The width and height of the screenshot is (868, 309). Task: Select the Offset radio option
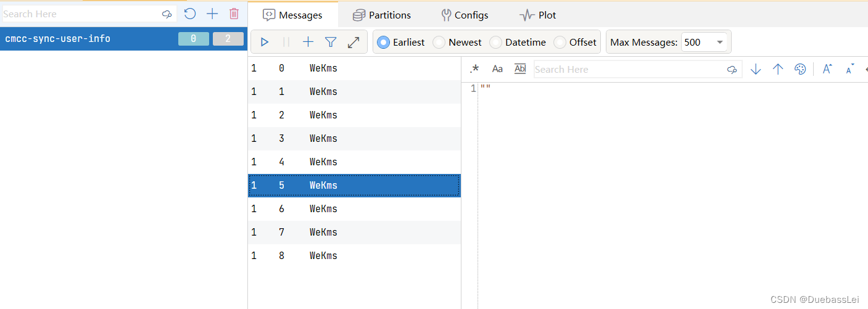coord(575,42)
